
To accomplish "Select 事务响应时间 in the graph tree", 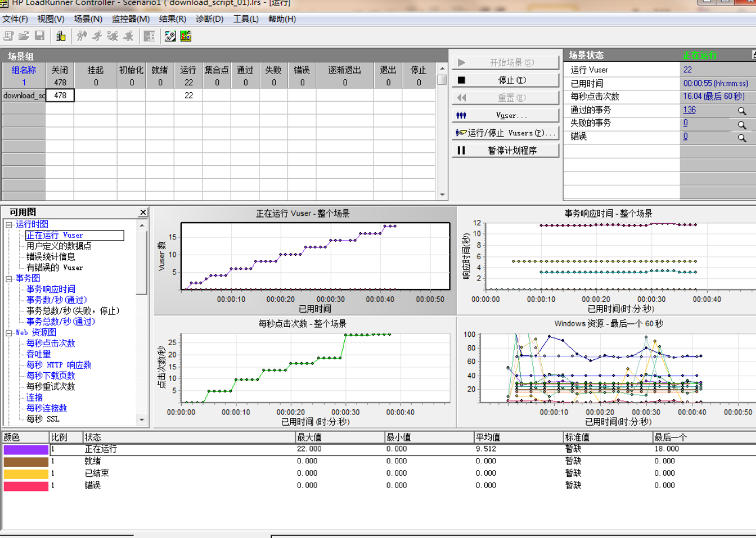I will 51,289.
